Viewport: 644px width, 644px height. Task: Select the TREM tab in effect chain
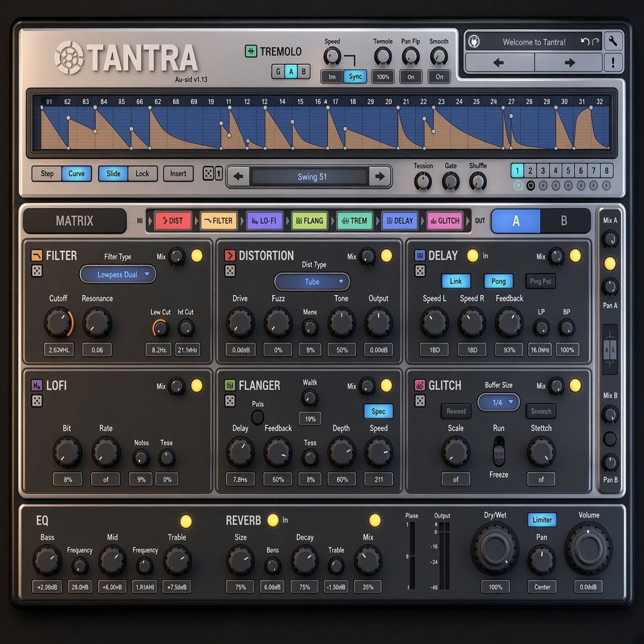pos(355,221)
